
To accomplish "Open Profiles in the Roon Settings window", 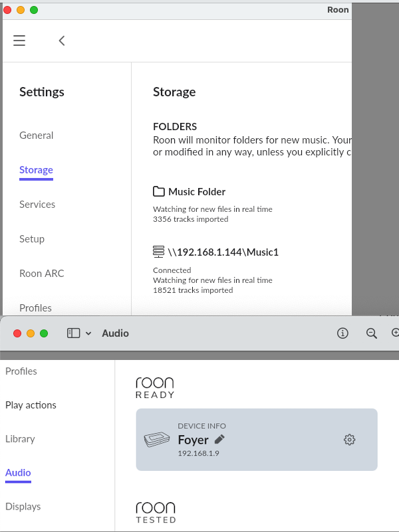I will click(36, 308).
